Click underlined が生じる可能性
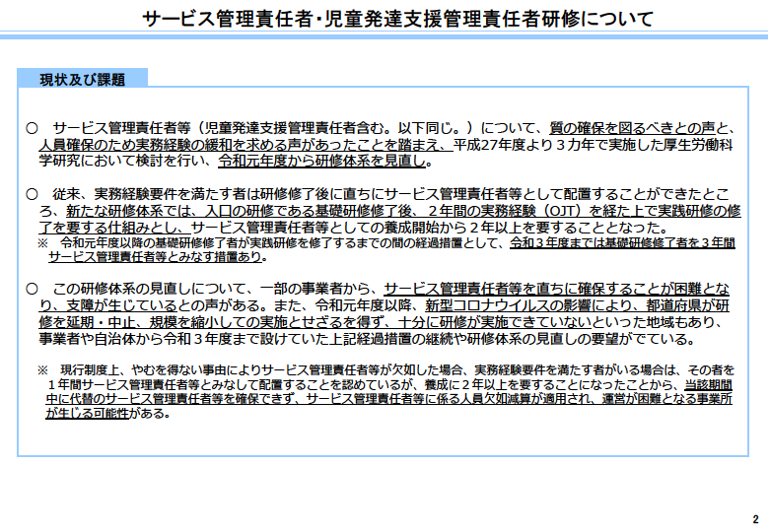Screen dimensions: 769x532 coord(88,414)
